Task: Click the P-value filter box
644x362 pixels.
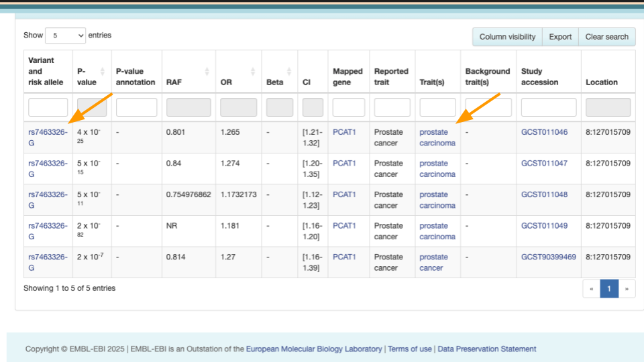Action: pyautogui.click(x=92, y=107)
